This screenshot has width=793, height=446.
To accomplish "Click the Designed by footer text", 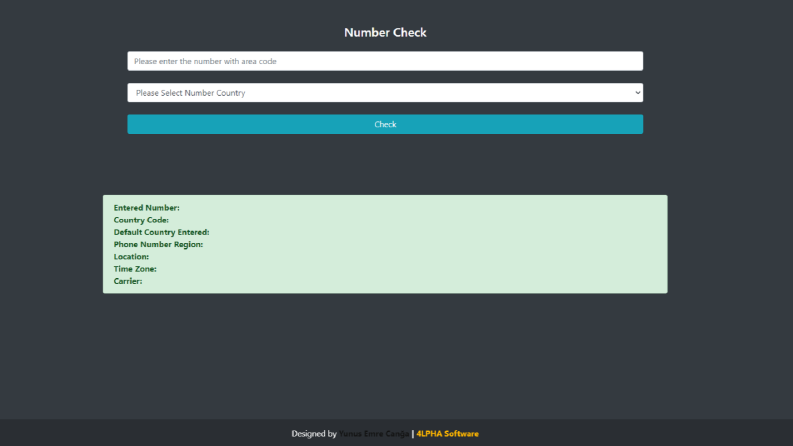I will pyautogui.click(x=314, y=434).
